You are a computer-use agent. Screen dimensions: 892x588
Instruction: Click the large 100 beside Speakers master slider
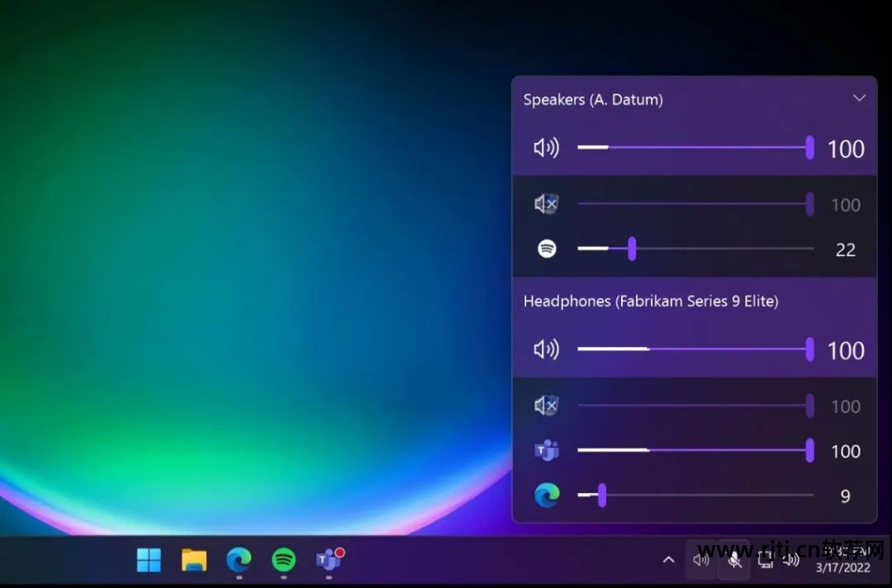846,149
